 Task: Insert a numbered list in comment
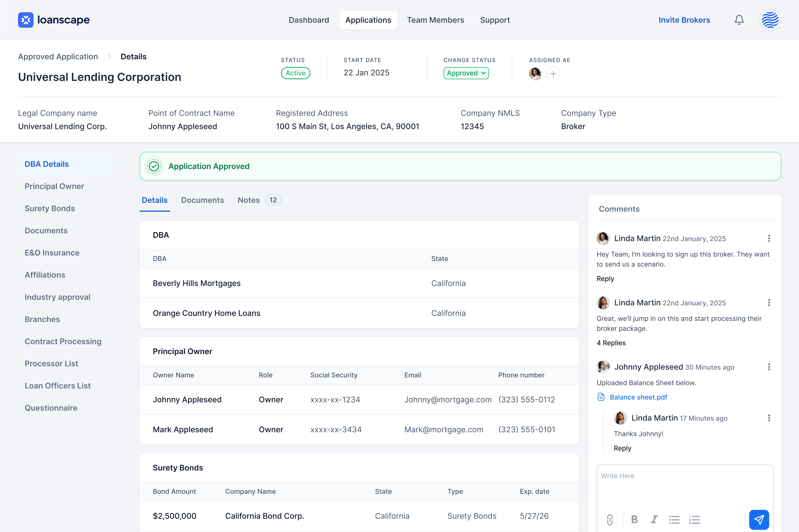tap(694, 519)
